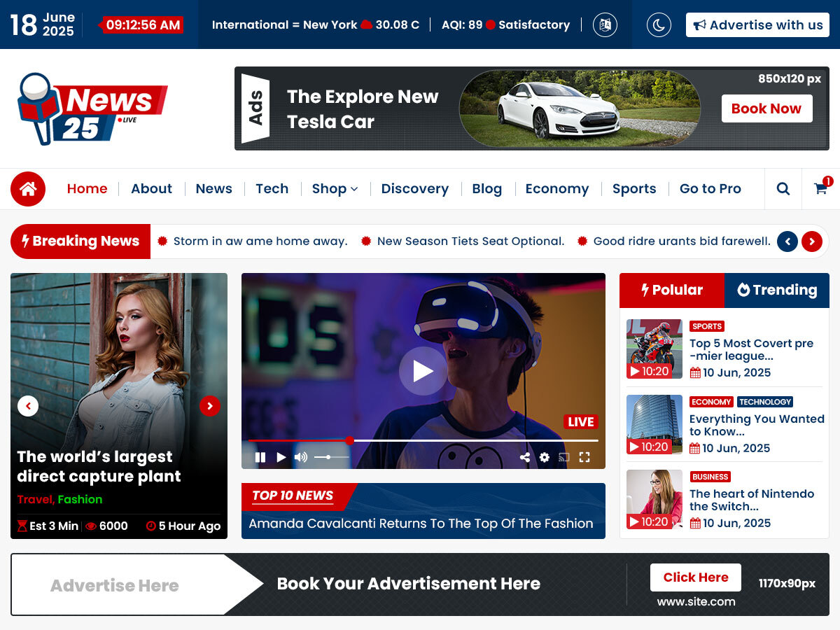This screenshot has width=840, height=630.
Task: Share the live video via the share icon
Action: click(526, 457)
